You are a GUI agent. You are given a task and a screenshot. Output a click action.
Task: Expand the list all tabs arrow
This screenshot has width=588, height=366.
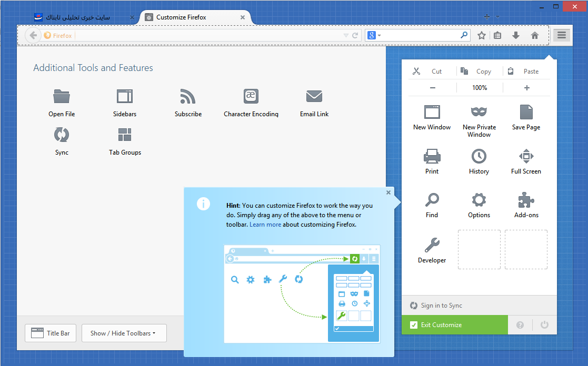click(x=497, y=16)
